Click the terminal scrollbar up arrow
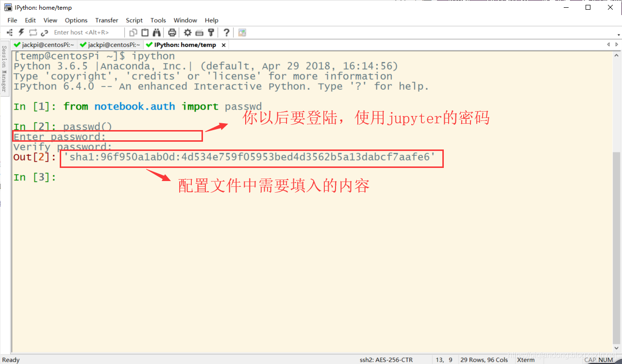The image size is (622, 364). click(617, 55)
